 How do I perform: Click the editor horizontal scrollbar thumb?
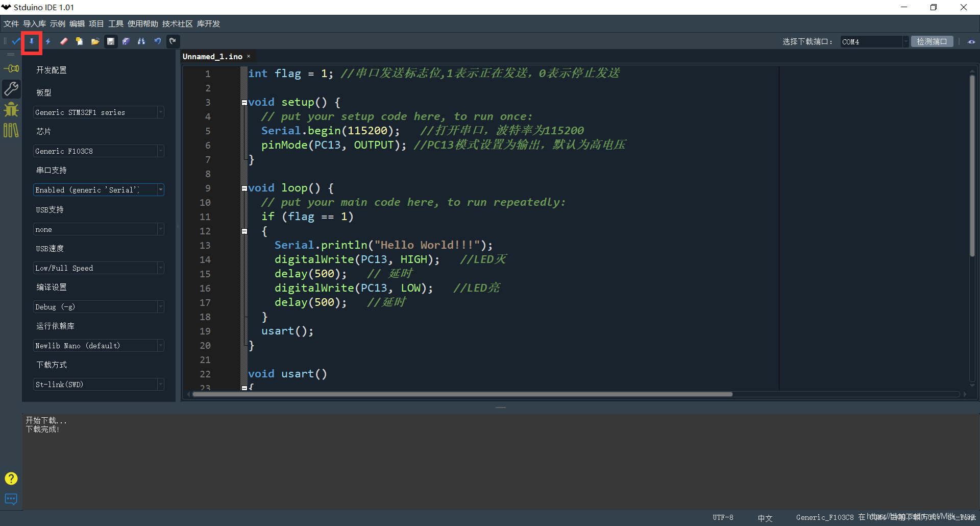(x=462, y=394)
